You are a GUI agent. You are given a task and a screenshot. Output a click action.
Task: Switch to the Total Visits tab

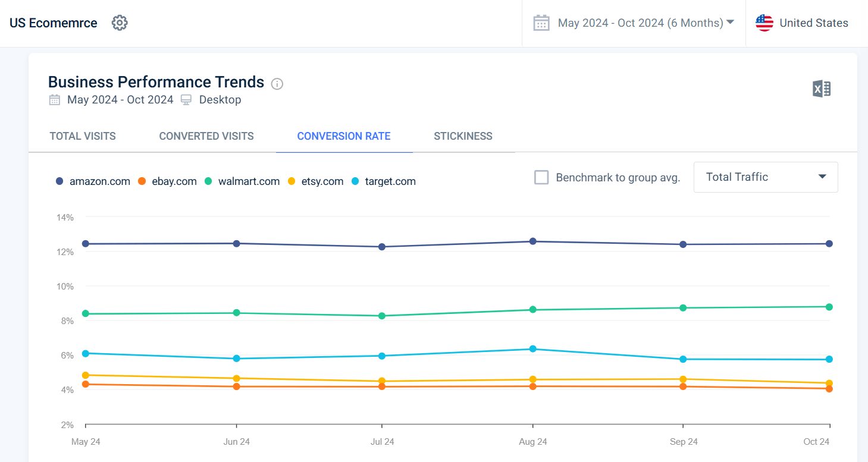[83, 136]
